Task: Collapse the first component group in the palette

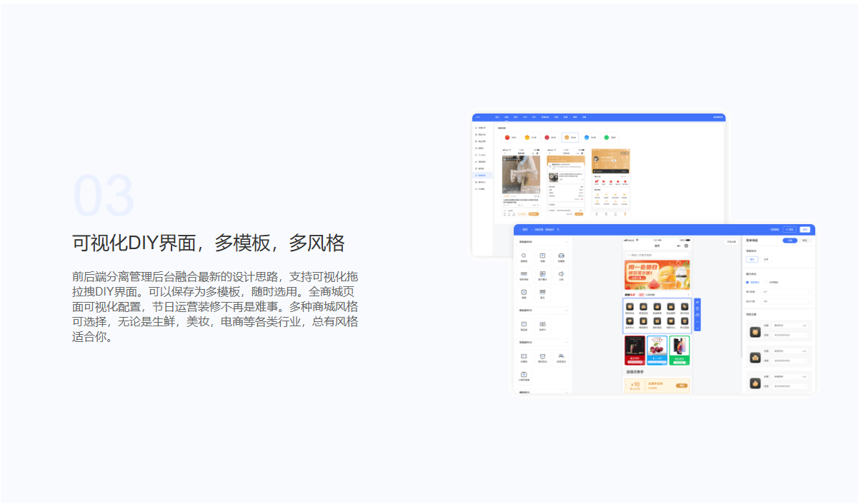Action: 567,242
